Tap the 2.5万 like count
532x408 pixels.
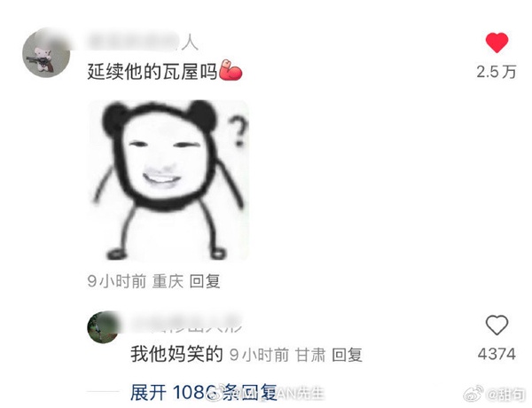[497, 72]
